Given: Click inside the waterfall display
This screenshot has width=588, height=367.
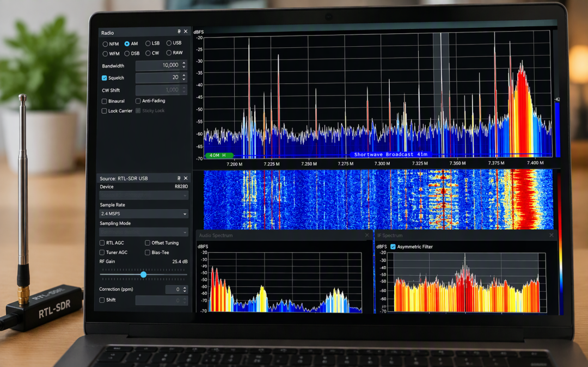Looking at the screenshot, I should [378, 199].
